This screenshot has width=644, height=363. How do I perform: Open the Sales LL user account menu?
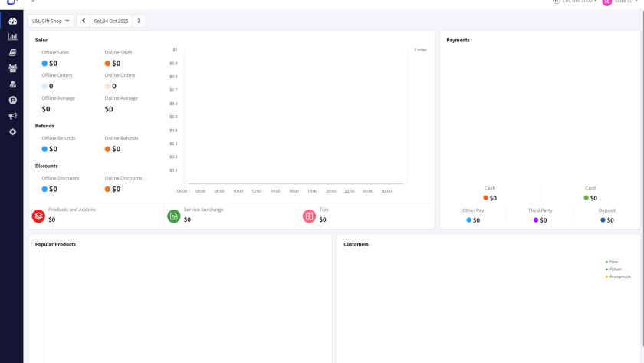618,2
